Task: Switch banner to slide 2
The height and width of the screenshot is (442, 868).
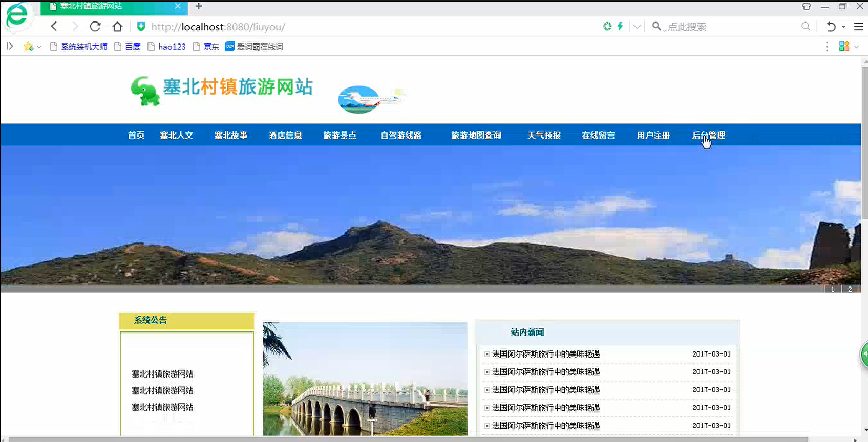Action: tap(850, 289)
